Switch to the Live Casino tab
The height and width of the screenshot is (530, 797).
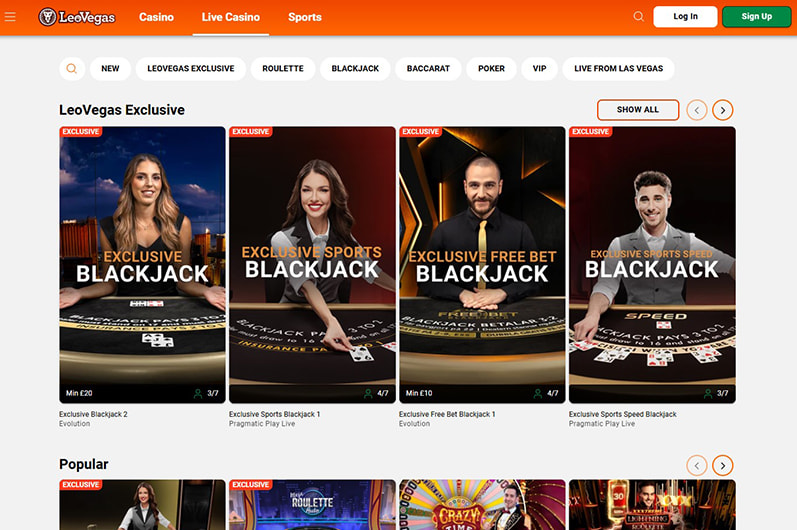pyautogui.click(x=231, y=17)
